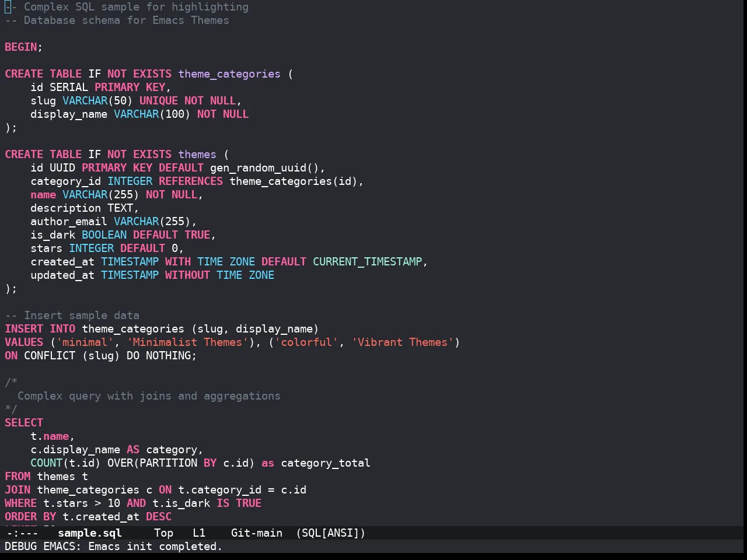Click Git-main version control indicator
Screen dimensions: 747x560
point(257,533)
